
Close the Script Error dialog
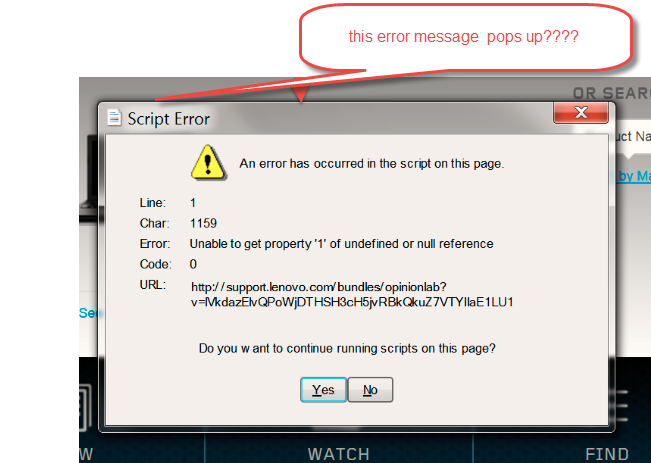pos(580,112)
